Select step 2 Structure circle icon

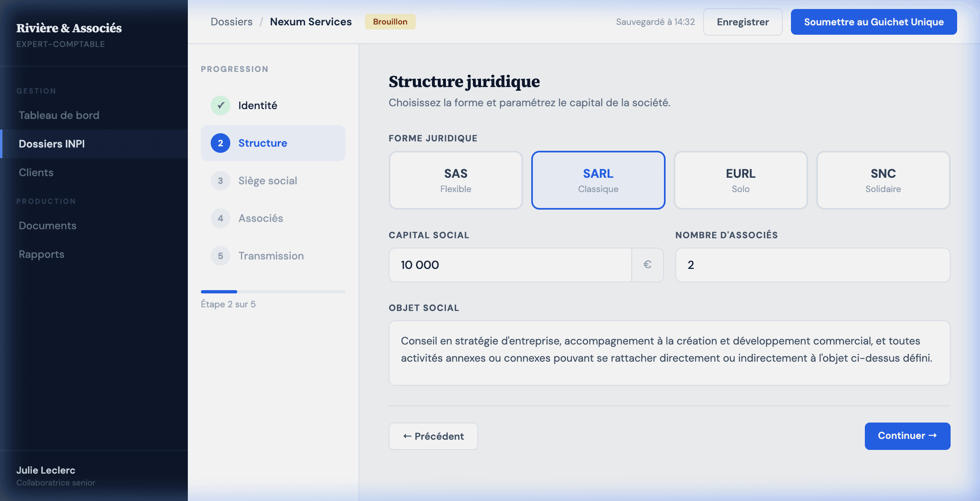[220, 143]
